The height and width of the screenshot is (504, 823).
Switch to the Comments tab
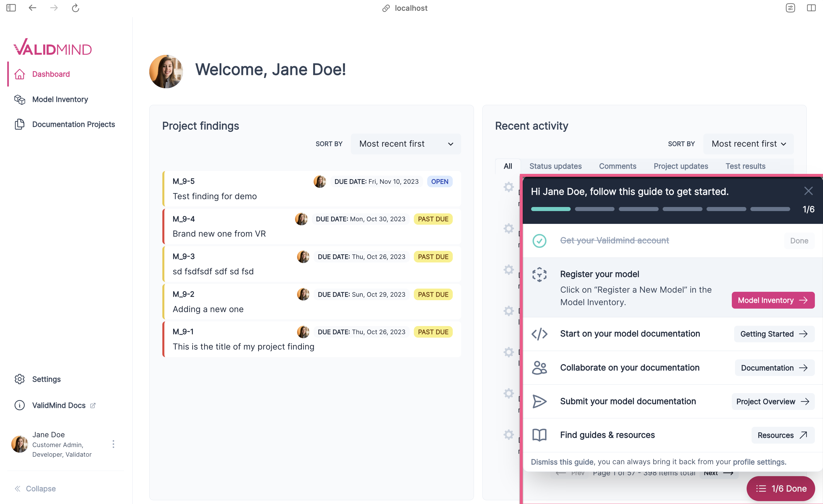click(617, 166)
